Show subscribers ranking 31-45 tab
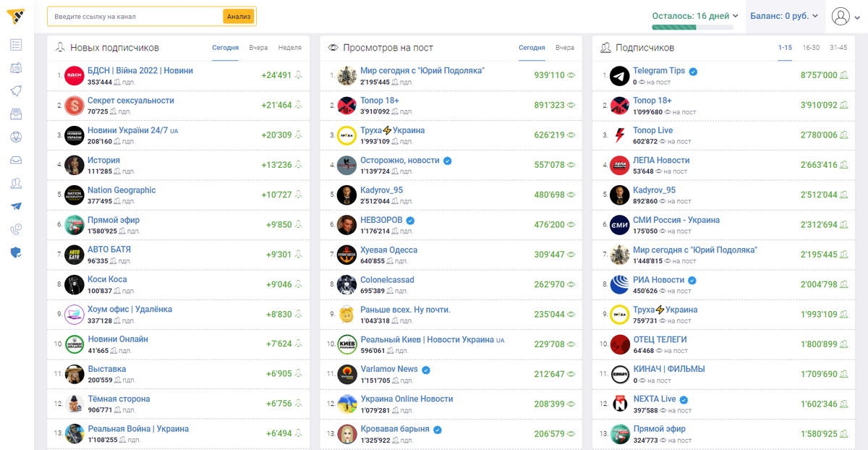 [x=839, y=48]
